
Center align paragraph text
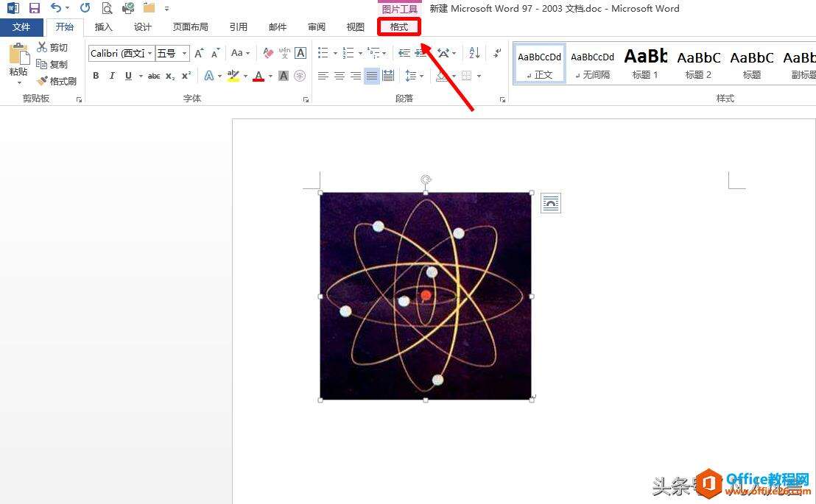pyautogui.click(x=340, y=76)
